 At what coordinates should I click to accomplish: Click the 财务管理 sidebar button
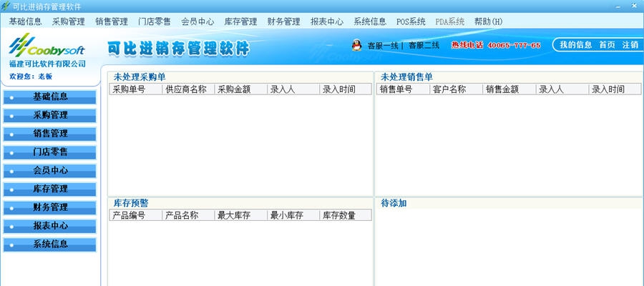pyautogui.click(x=49, y=208)
